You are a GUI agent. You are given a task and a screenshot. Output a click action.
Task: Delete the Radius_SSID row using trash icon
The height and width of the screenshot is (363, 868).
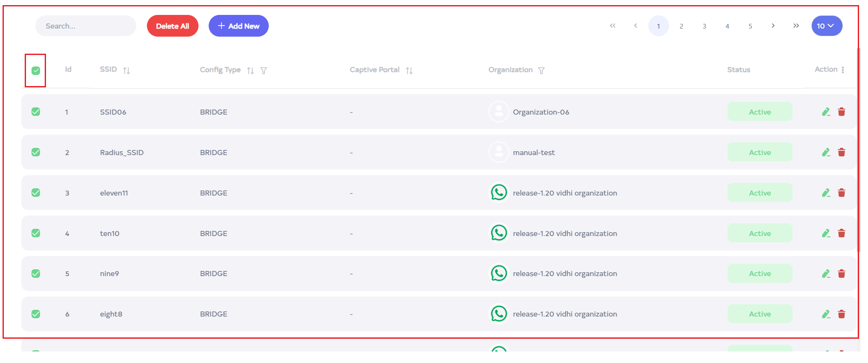(842, 153)
